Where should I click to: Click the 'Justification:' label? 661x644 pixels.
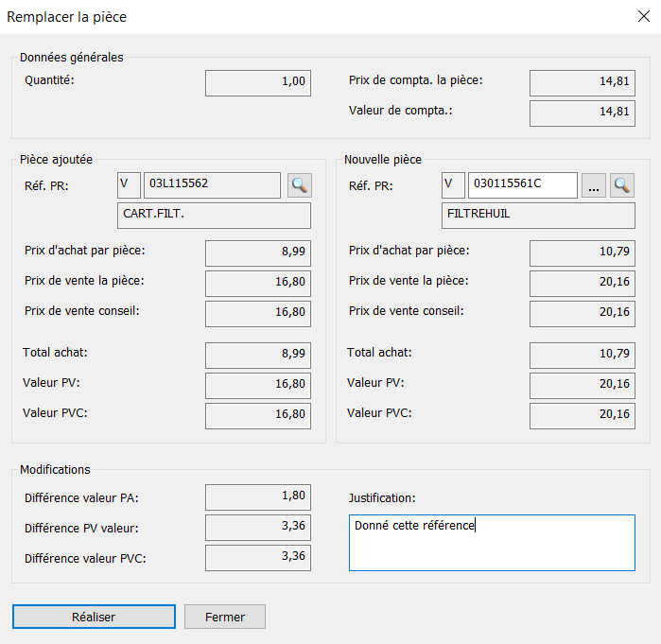382,497
